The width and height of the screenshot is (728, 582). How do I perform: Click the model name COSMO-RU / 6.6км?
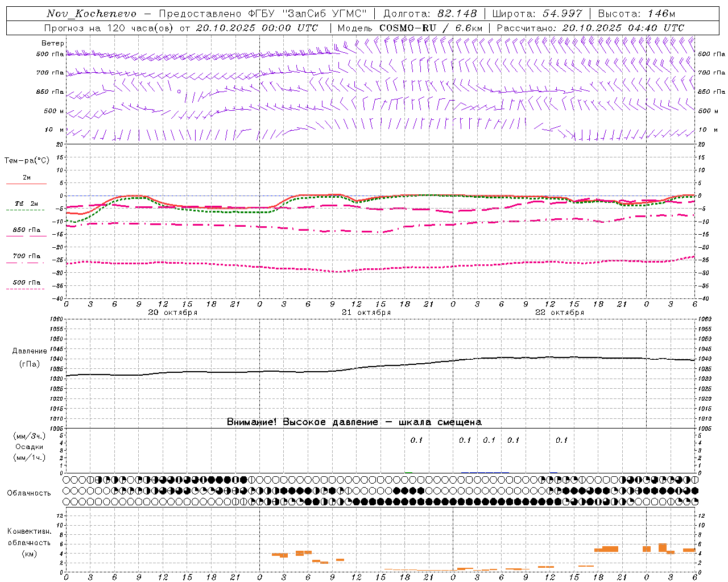pos(431,28)
